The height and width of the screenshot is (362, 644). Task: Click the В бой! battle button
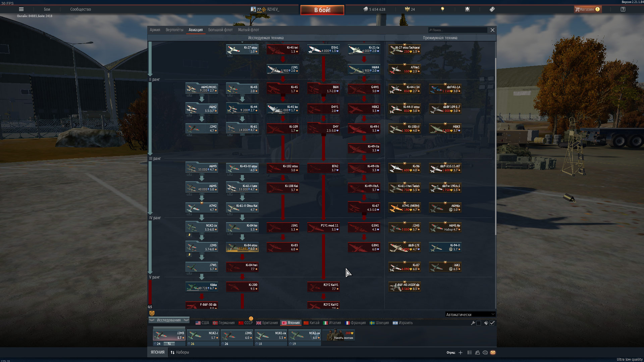pyautogui.click(x=322, y=10)
